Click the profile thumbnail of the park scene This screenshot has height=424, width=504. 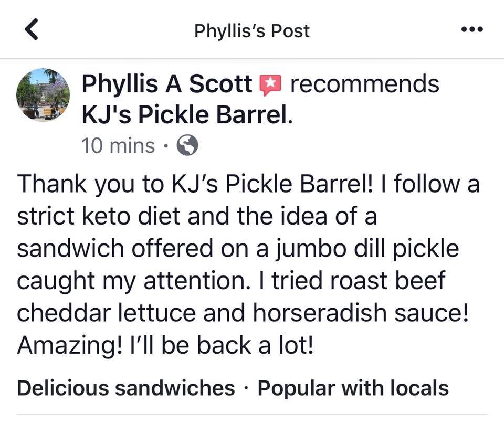click(x=45, y=96)
